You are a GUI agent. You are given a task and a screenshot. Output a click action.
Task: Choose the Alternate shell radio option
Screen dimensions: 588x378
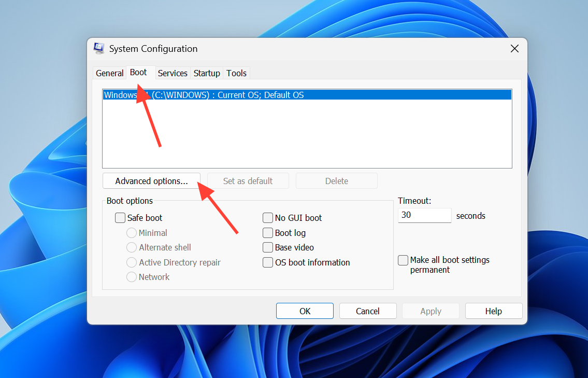131,247
